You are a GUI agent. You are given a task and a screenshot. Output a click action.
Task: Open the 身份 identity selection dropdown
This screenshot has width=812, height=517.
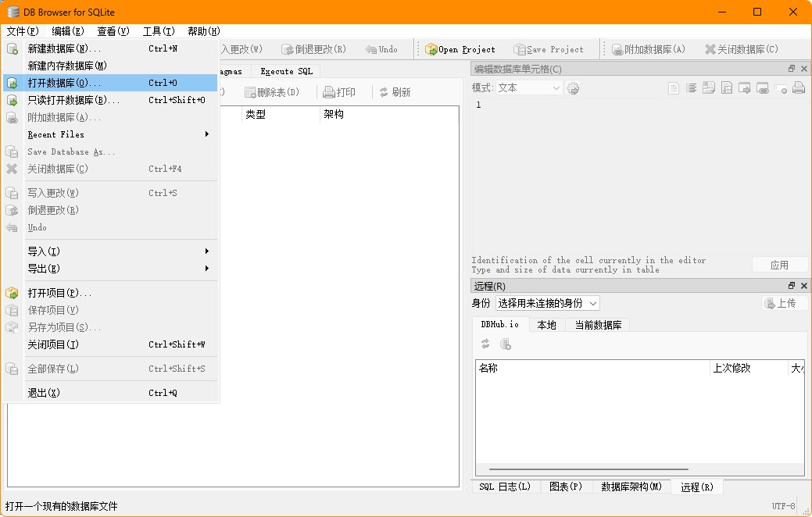[x=547, y=303]
